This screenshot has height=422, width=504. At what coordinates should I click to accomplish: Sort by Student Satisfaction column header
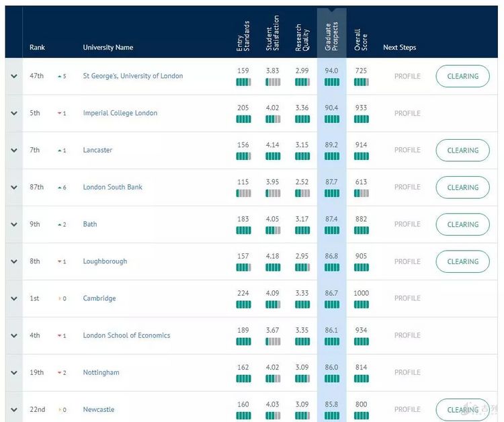pos(272,35)
